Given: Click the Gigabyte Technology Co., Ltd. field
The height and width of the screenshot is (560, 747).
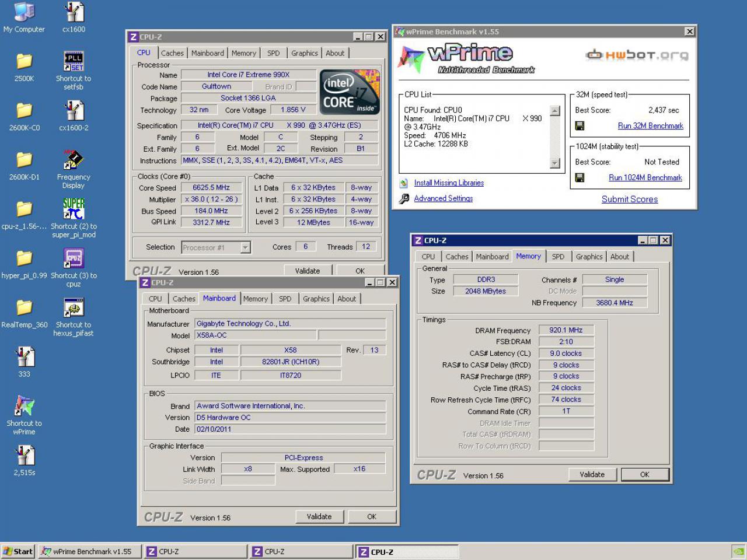Looking at the screenshot, I should pyautogui.click(x=290, y=324).
